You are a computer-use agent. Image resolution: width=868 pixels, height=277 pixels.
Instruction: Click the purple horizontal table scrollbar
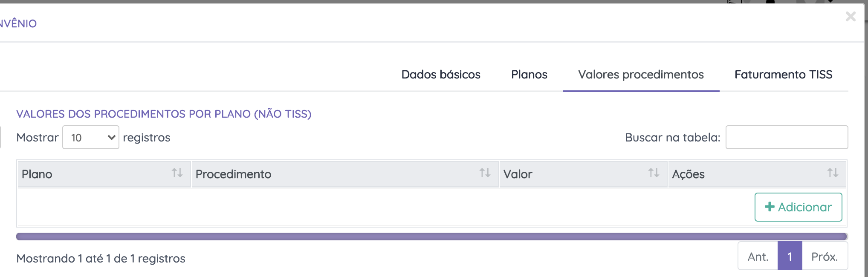431,237
